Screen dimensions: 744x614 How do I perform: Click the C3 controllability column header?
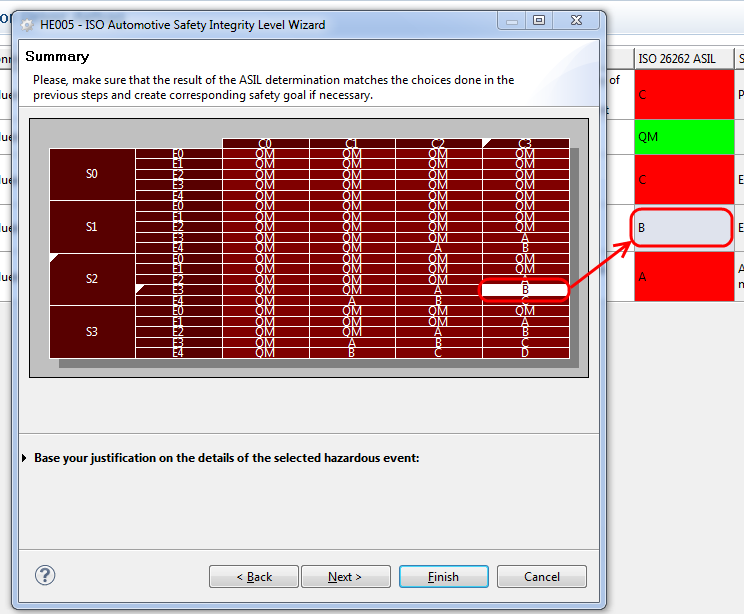(525, 143)
